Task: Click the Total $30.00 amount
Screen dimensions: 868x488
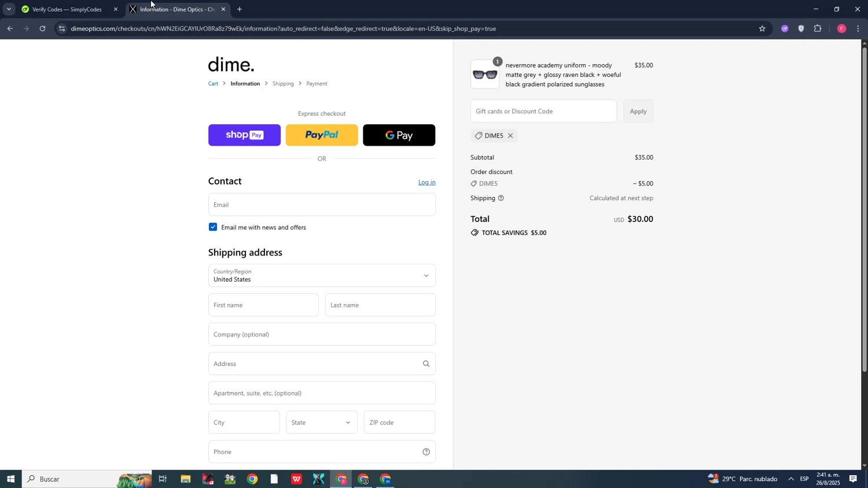Action: pos(640,219)
